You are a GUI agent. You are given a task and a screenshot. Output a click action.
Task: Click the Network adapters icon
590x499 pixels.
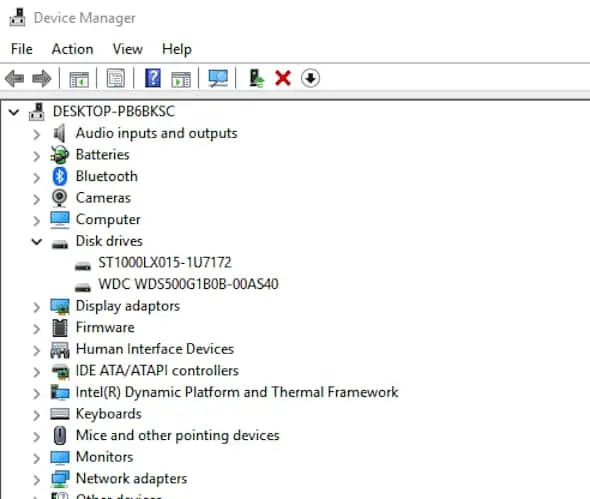tap(60, 479)
